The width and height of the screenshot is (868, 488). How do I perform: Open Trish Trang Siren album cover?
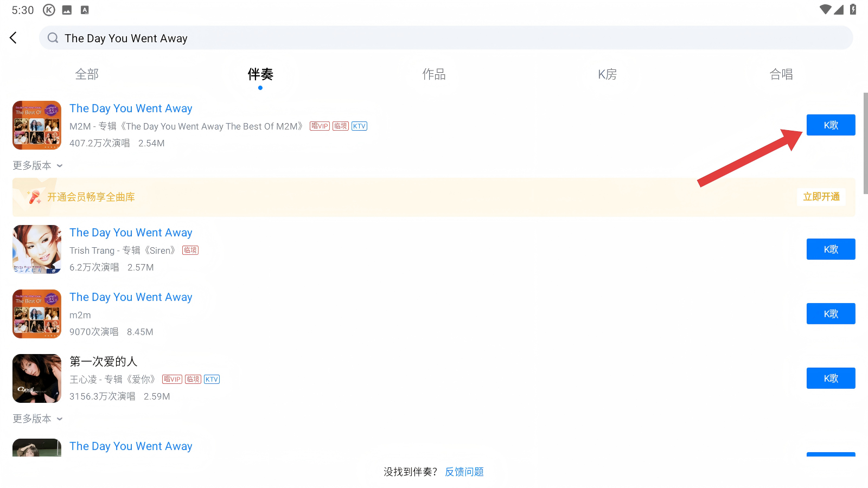pyautogui.click(x=37, y=249)
